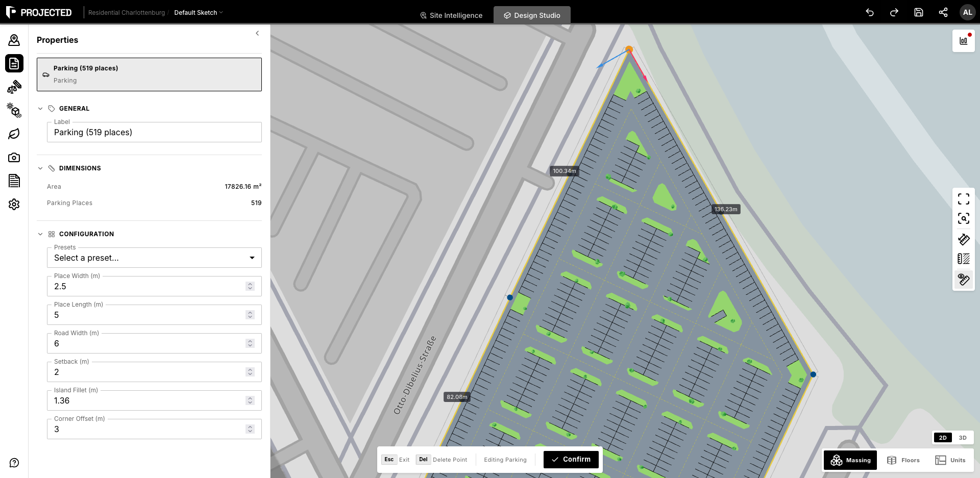980x478 pixels.
Task: Open the help chat icon
Action: click(14, 463)
